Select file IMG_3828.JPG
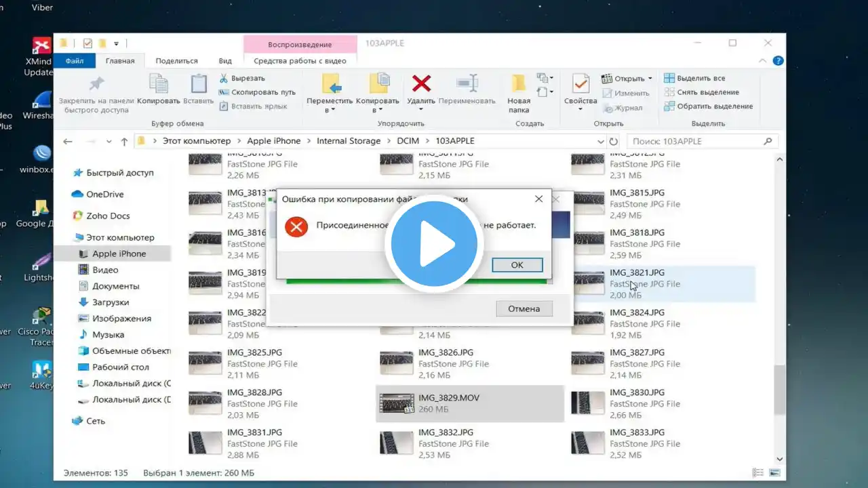The height and width of the screenshot is (488, 868). coord(278,404)
